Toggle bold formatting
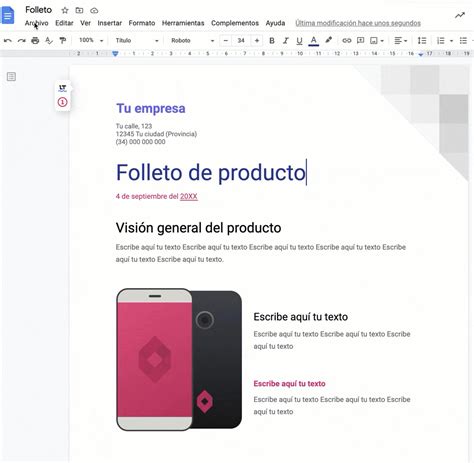This screenshot has height=463, width=474. [x=272, y=41]
